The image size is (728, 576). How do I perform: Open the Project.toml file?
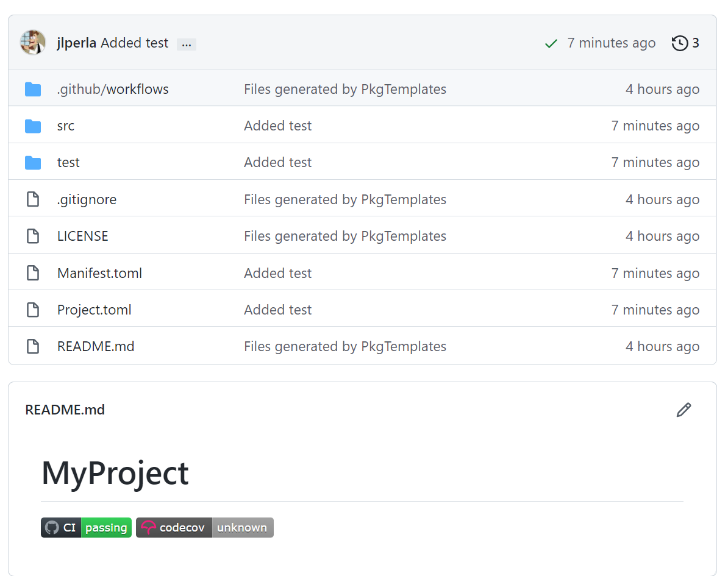pyautogui.click(x=94, y=310)
